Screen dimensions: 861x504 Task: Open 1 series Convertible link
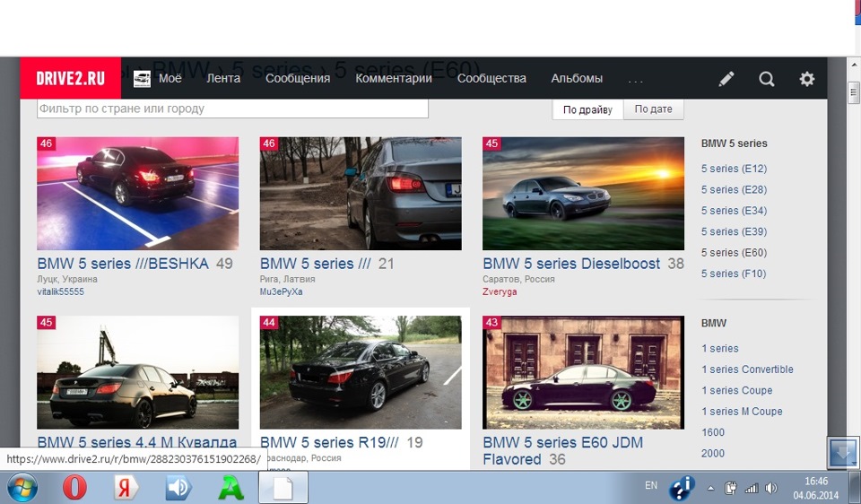pyautogui.click(x=747, y=369)
